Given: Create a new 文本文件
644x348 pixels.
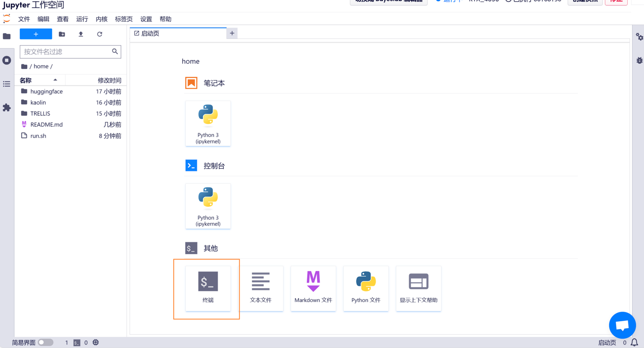Looking at the screenshot, I should pos(261,288).
